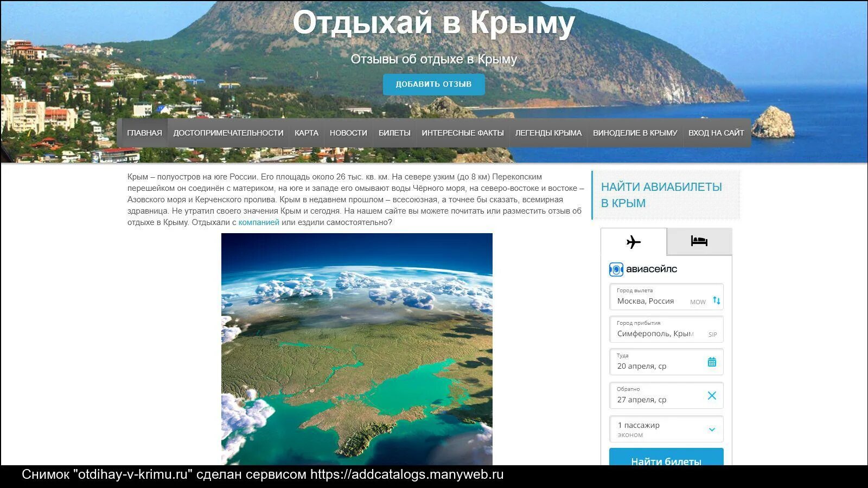Clear the return date with X icon
Screen dimensions: 868x488
tap(712, 396)
